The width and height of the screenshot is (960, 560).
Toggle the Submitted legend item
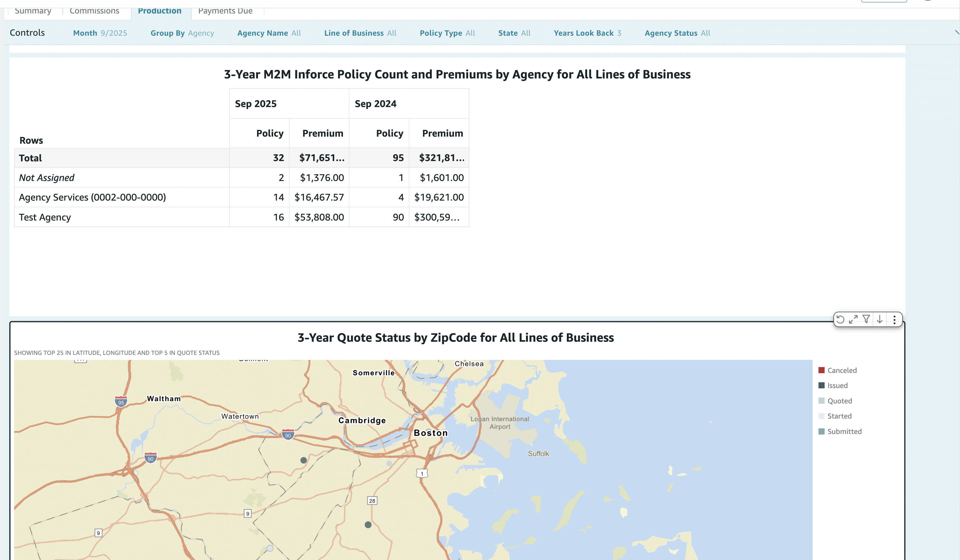point(844,431)
